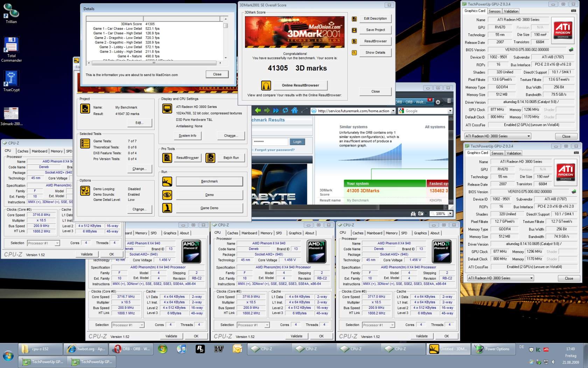The image size is (588, 368).
Task: Click the Options icon beside Demo Looping
Action: coord(85,190)
